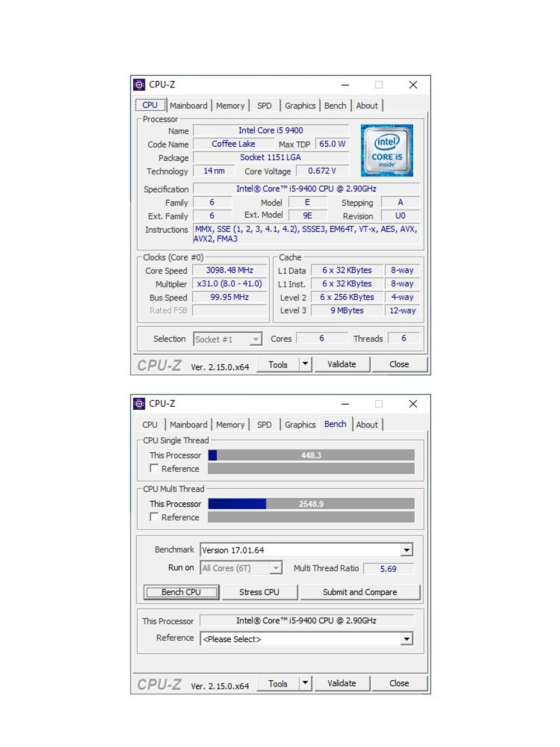Screen dimensions: 560x747
Task: Switch to Memory tab in upper window
Action: pos(230,105)
